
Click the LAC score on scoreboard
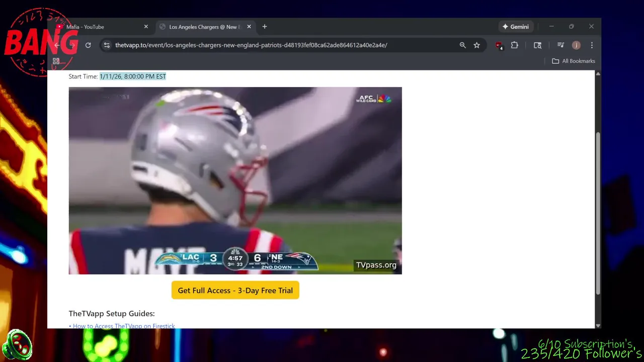[x=213, y=258]
